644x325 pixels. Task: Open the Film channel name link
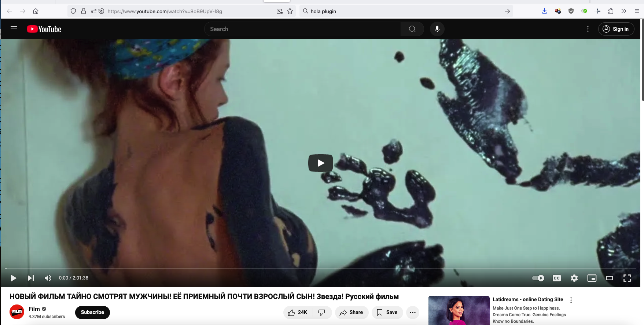click(x=34, y=309)
